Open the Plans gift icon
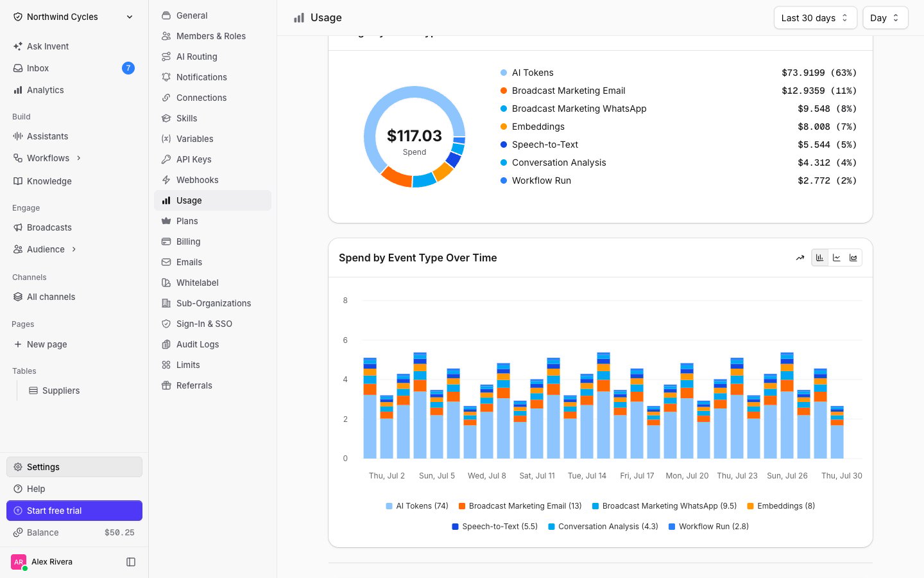 point(166,221)
